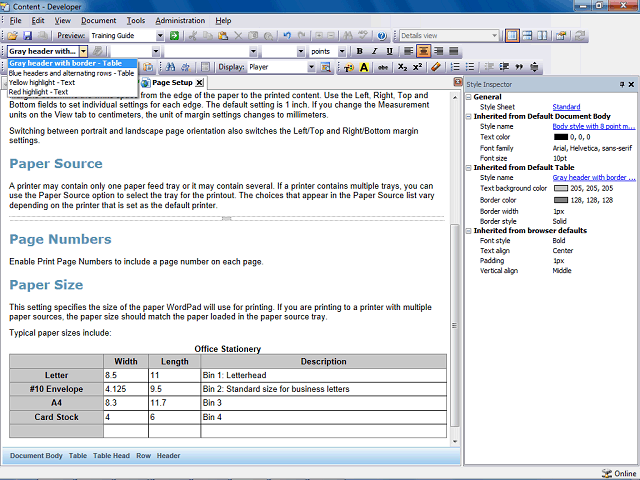Viewport: 640px width, 480px height.
Task: Click the replace icon next to Find binoculars
Action: coord(185,67)
